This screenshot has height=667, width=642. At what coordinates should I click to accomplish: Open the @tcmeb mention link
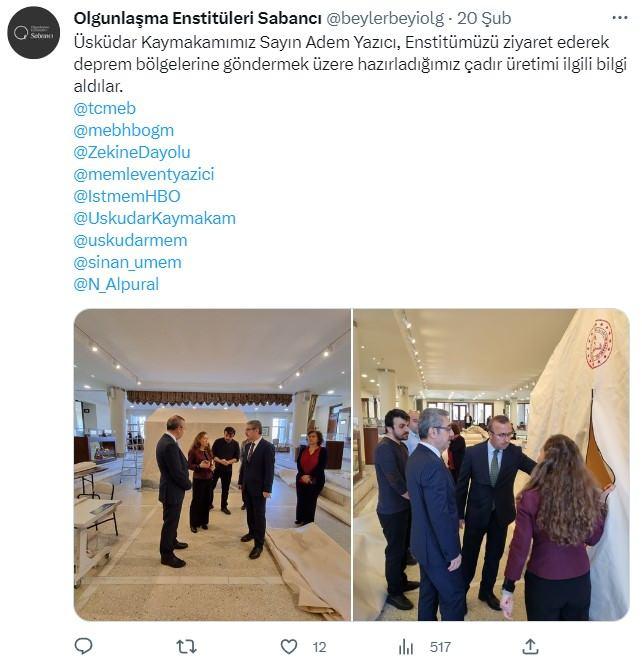pos(105,108)
